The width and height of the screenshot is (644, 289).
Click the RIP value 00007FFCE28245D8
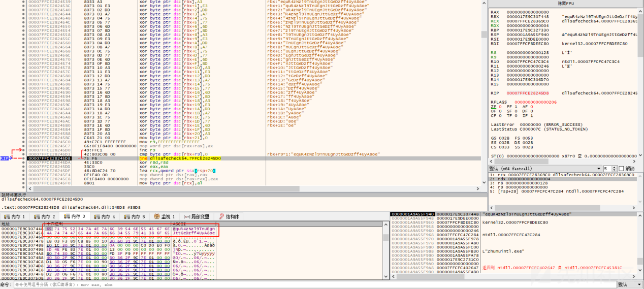(x=528, y=93)
